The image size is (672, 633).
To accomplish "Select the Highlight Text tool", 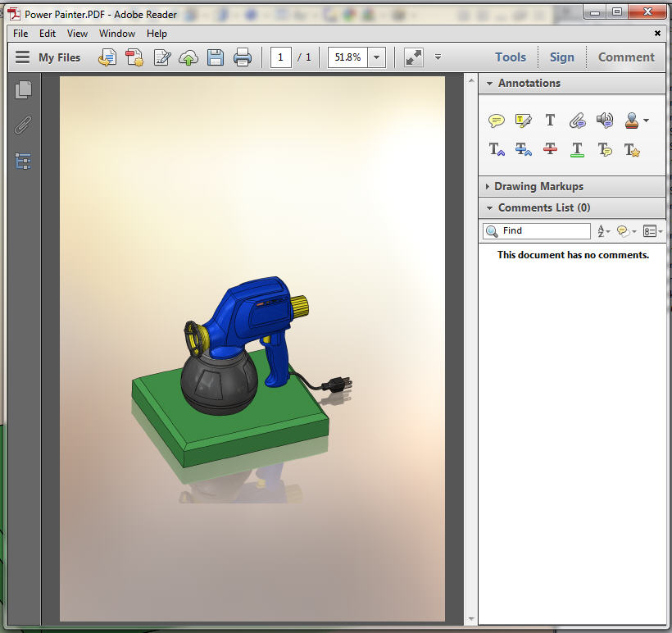I will (x=523, y=121).
